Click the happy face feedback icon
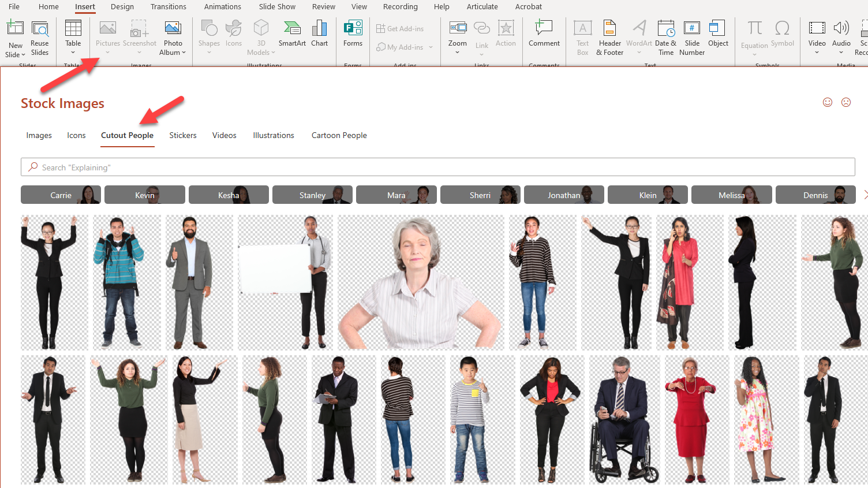The height and width of the screenshot is (488, 868). point(828,102)
